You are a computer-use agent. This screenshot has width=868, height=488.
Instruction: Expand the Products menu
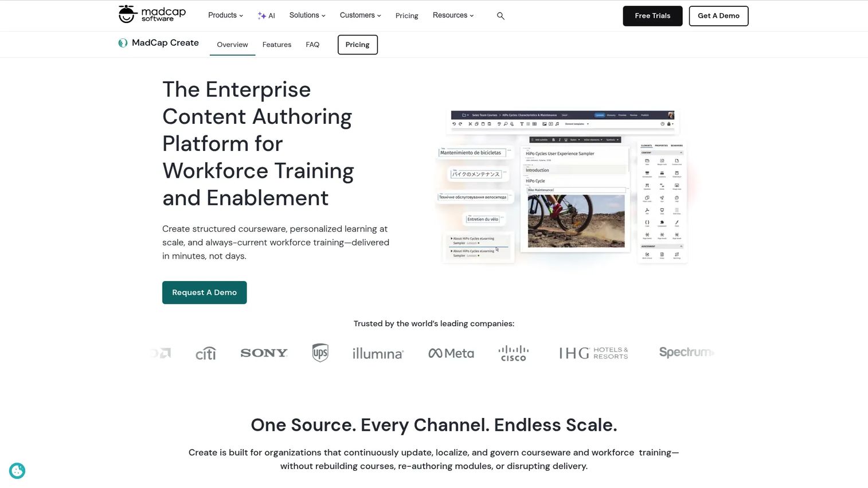[x=225, y=15]
